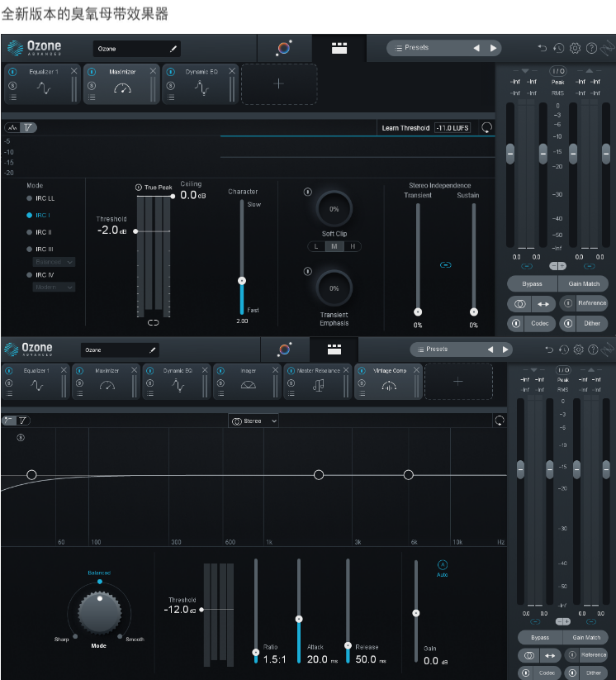The image size is (616, 680).
Task: Open history icon in upper Ozone window
Action: (x=558, y=48)
